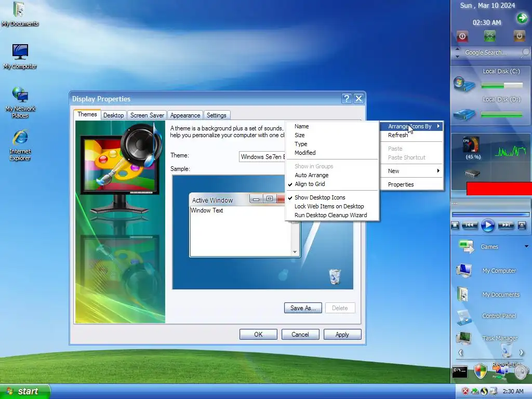This screenshot has width=532, height=399.
Task: Open My Computer desktop icon
Action: pyautogui.click(x=20, y=56)
